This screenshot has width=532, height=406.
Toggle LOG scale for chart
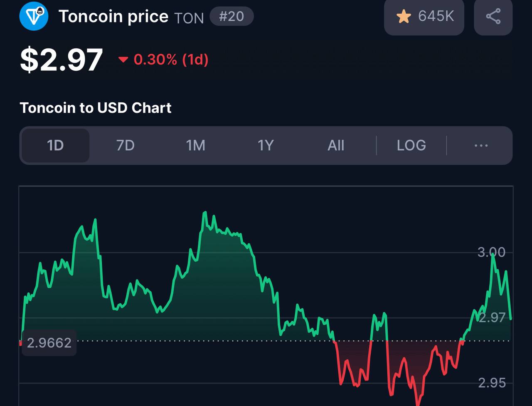pos(411,146)
